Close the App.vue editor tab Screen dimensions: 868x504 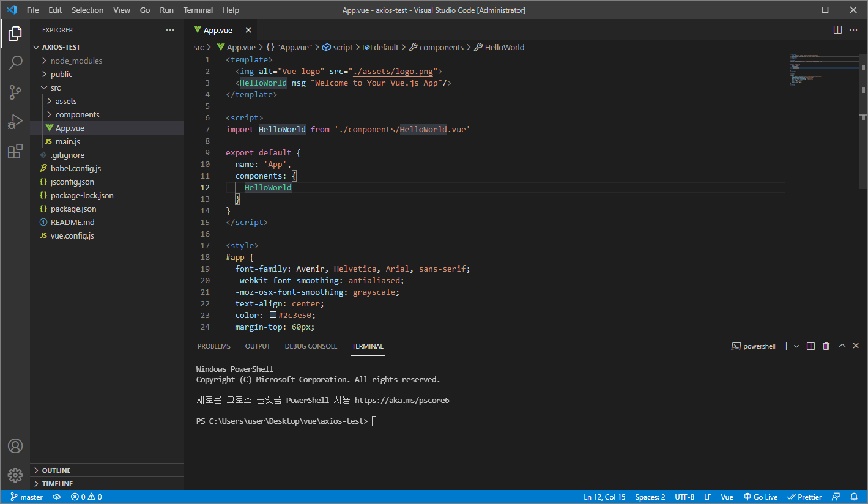click(x=248, y=30)
